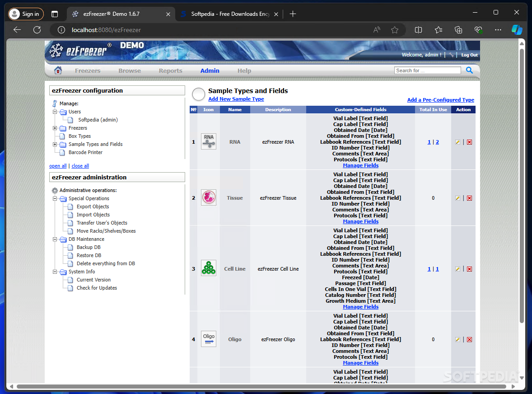Open the Help menu
This screenshot has height=394, width=532.
[244, 70]
